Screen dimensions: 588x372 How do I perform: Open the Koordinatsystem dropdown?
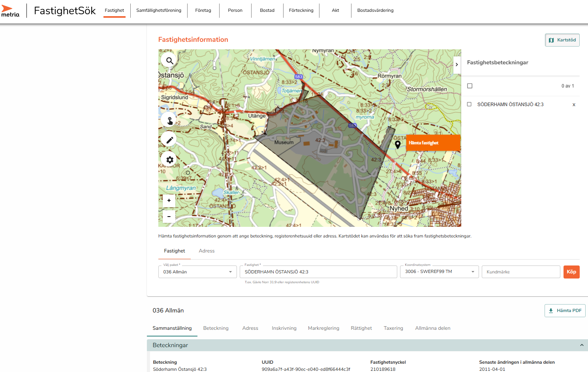click(439, 272)
